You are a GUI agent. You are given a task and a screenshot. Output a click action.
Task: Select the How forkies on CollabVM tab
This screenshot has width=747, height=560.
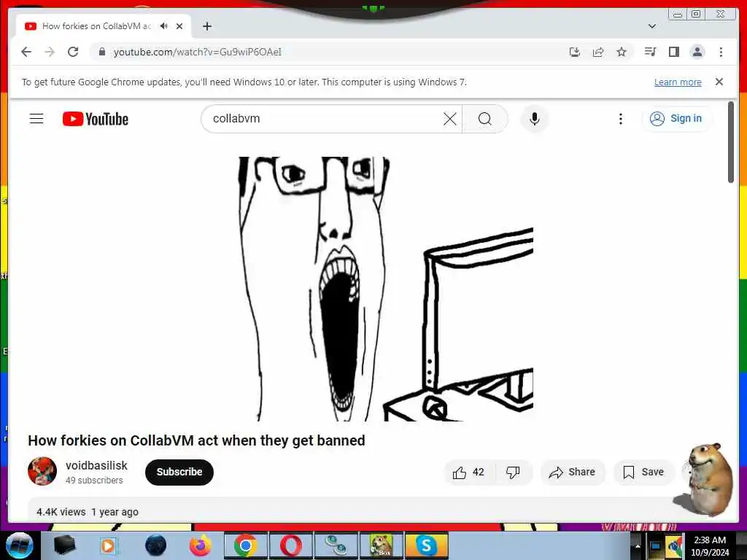pyautogui.click(x=97, y=26)
